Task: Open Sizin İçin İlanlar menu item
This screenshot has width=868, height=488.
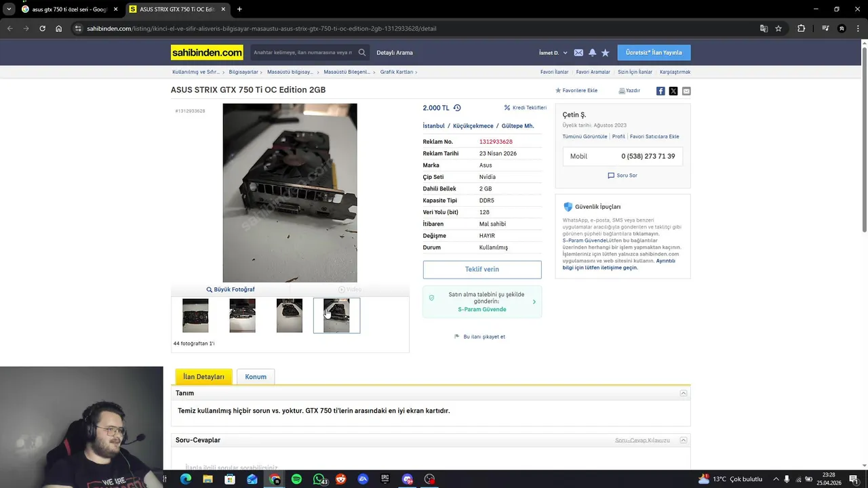Action: click(x=635, y=72)
